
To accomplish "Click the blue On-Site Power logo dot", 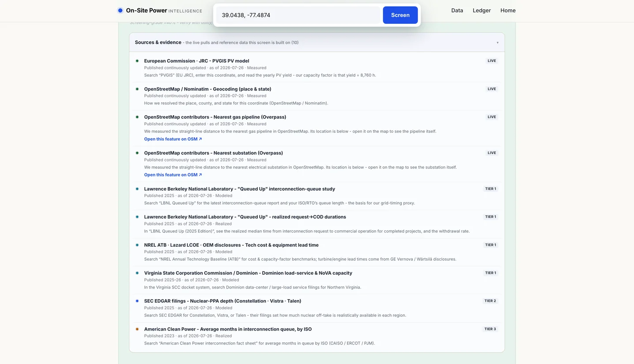I will coord(120,11).
